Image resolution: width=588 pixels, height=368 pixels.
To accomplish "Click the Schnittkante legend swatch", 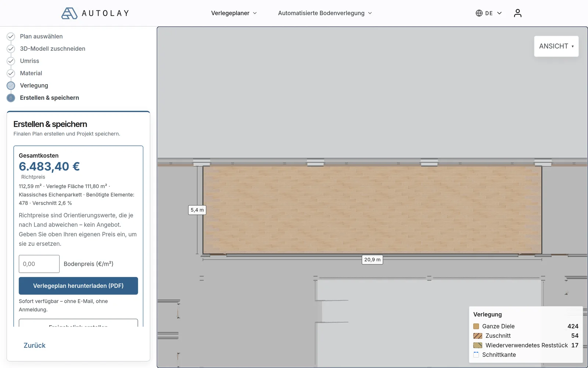I will tap(476, 355).
